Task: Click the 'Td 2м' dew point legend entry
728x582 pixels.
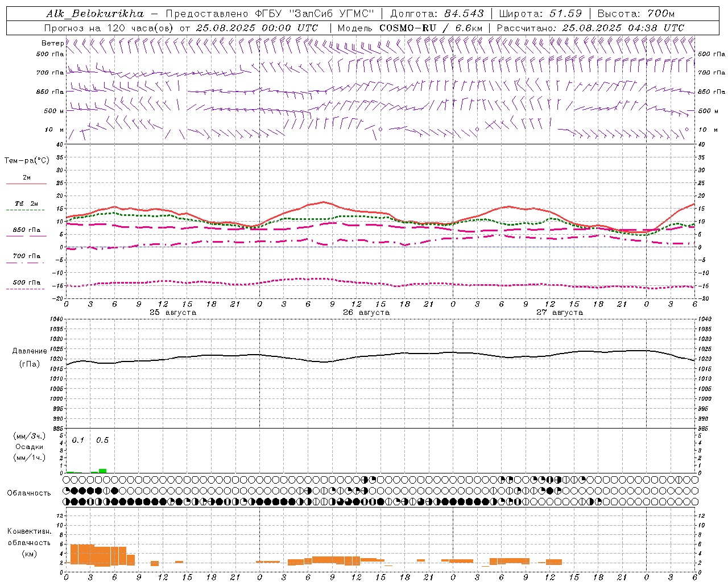Action: point(27,203)
